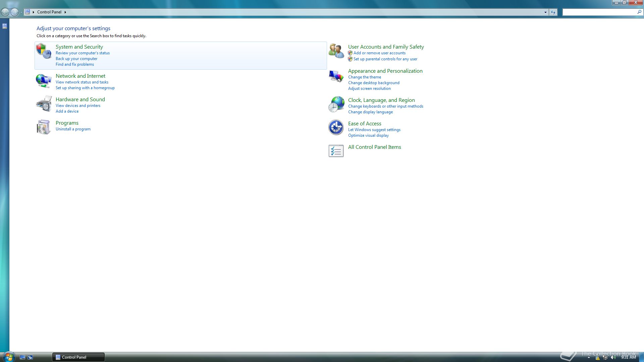This screenshot has height=362, width=644.
Task: Click Change display language link
Action: (x=370, y=112)
